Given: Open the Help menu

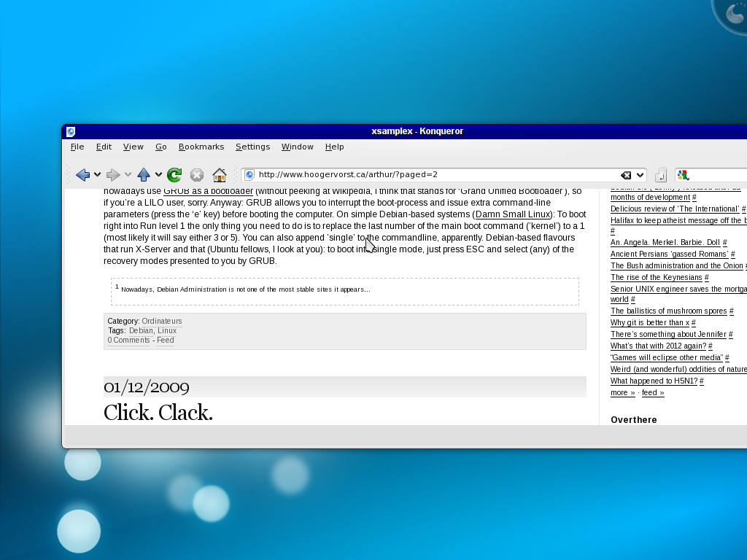Looking at the screenshot, I should 334,147.
